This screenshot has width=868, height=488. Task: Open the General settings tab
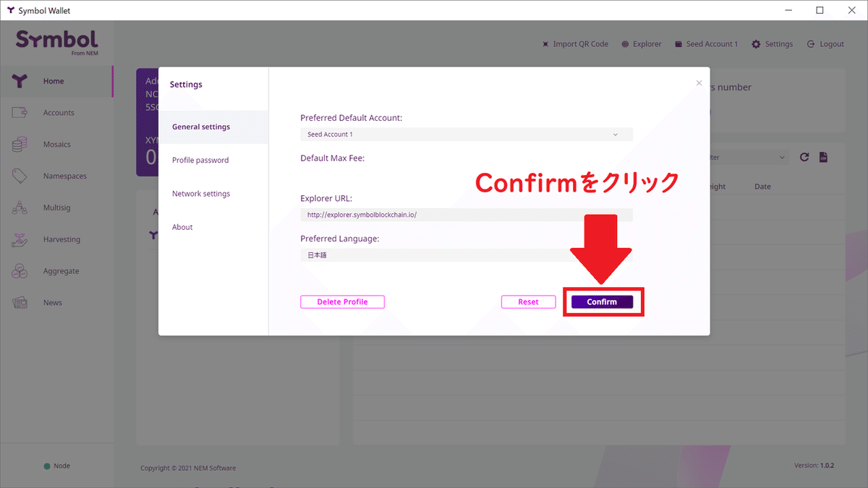pyautogui.click(x=213, y=127)
